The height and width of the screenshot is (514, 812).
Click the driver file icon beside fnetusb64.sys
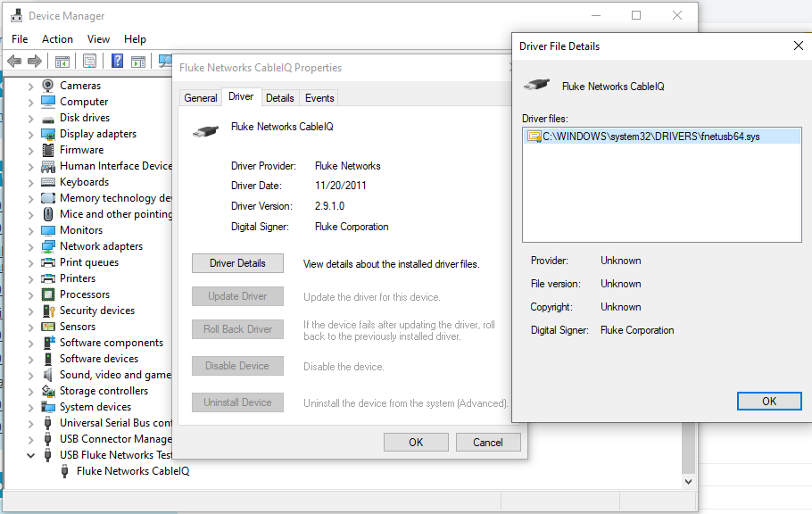(534, 137)
